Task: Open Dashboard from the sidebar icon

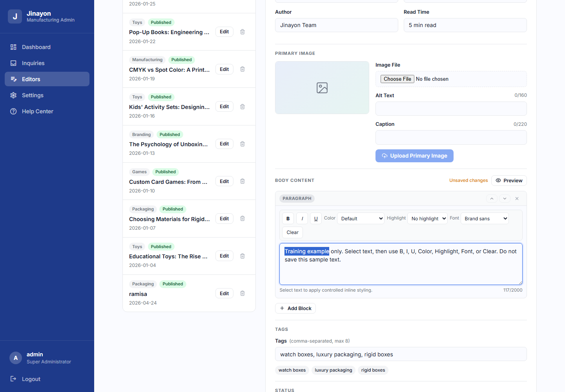Action: [x=13, y=47]
